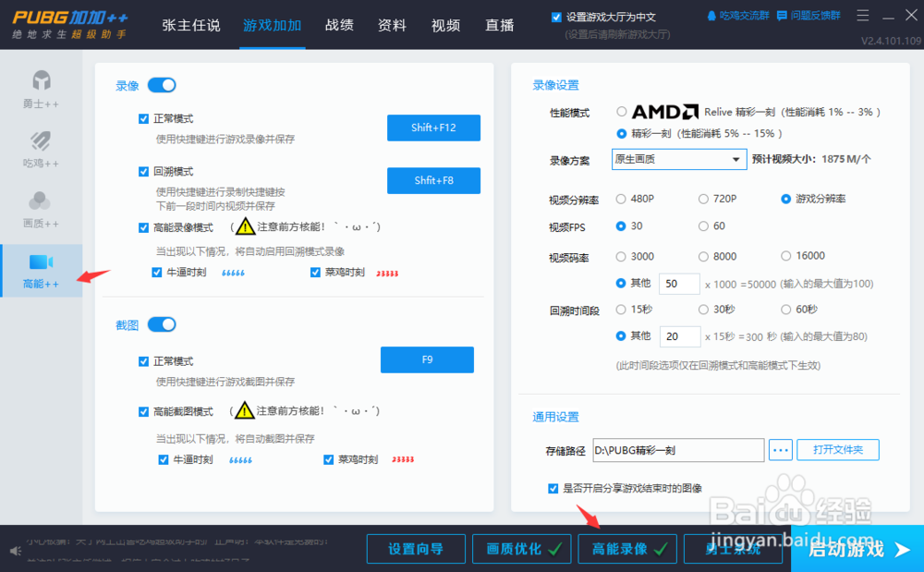
Task: Toggle the 截图 screenshot switch
Action: point(162,324)
